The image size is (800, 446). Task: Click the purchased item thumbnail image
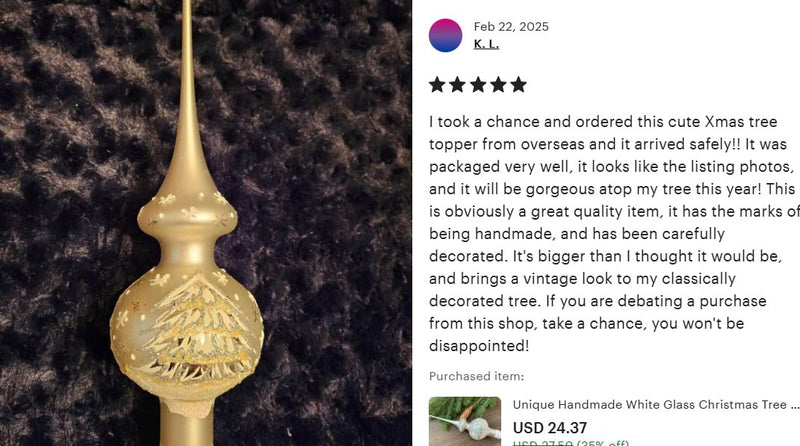click(x=465, y=422)
